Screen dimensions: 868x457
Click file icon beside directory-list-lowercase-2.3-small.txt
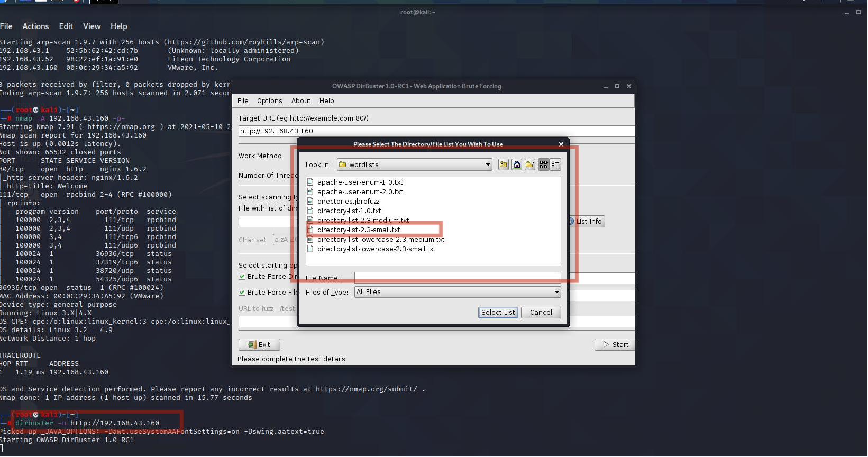(310, 249)
